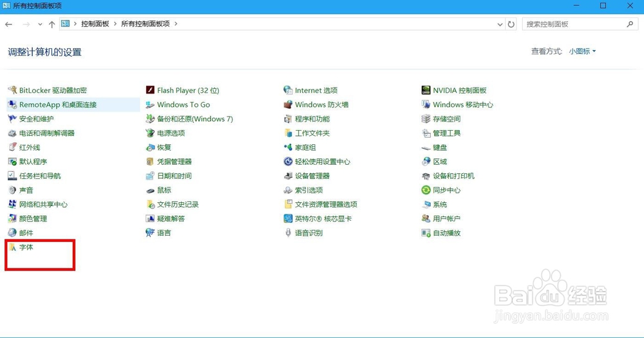Open 语音识别 microphone icon
The width and height of the screenshot is (644, 338).
pos(288,233)
